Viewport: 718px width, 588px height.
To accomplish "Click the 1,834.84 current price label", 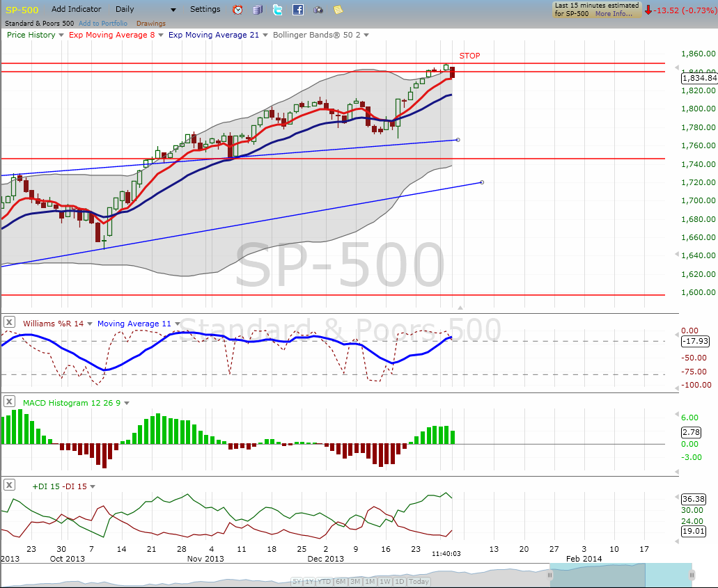I will [699, 78].
